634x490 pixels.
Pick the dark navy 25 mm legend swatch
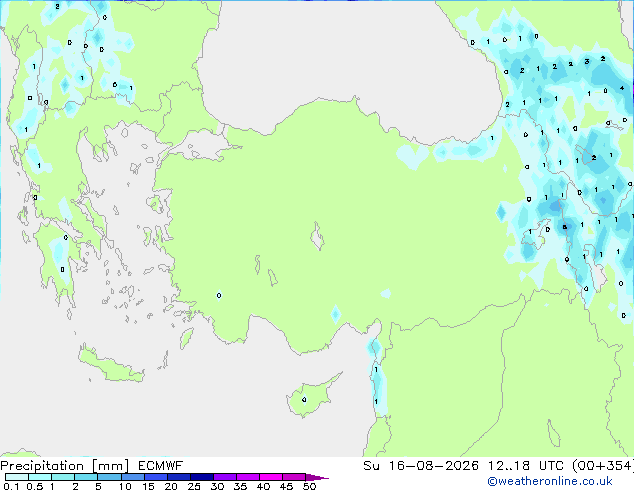click(x=202, y=477)
